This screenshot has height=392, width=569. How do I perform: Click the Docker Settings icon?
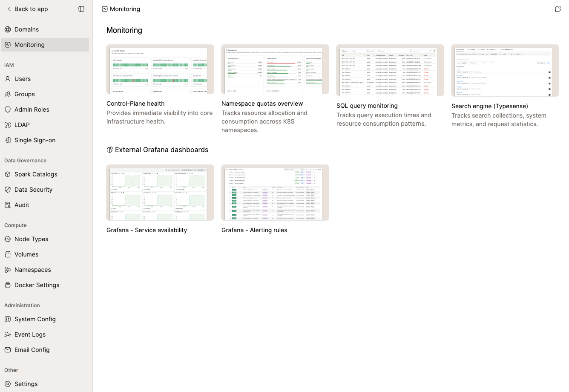pyautogui.click(x=8, y=285)
